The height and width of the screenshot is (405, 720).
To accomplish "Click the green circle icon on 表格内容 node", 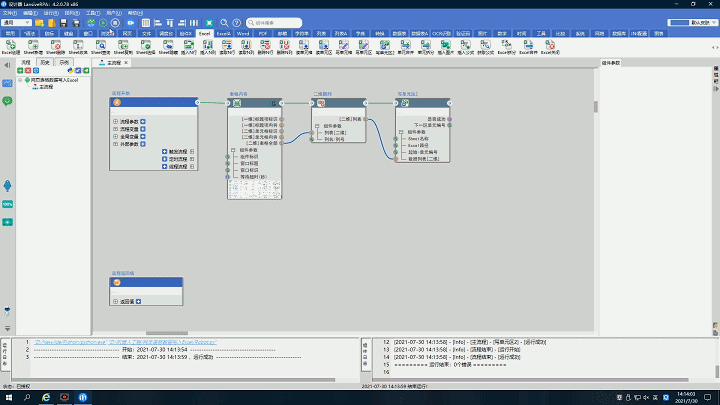I will (x=237, y=103).
